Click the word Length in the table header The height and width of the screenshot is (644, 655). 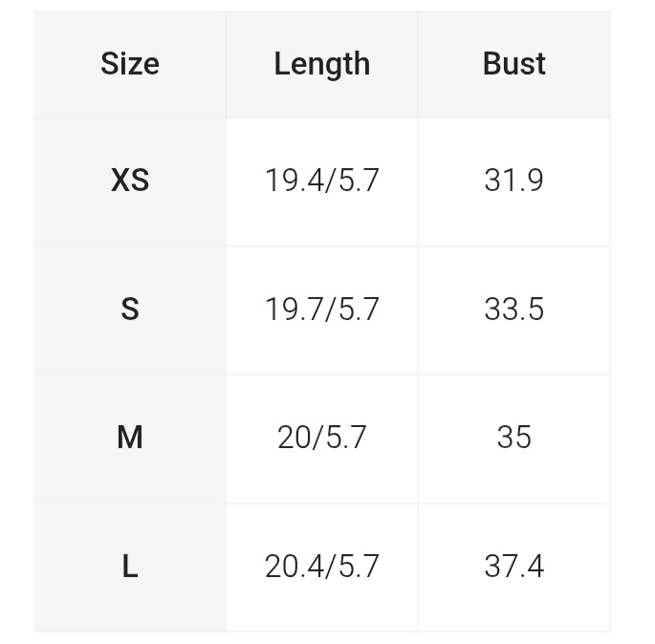click(x=321, y=64)
